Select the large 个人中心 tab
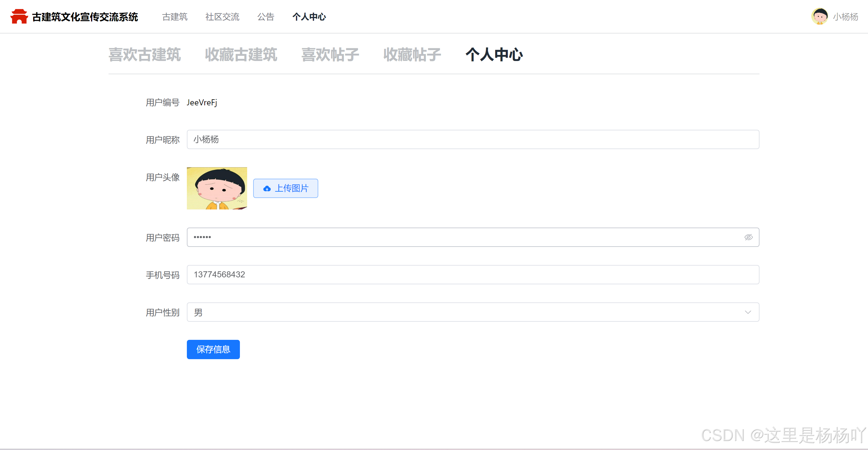 [494, 55]
